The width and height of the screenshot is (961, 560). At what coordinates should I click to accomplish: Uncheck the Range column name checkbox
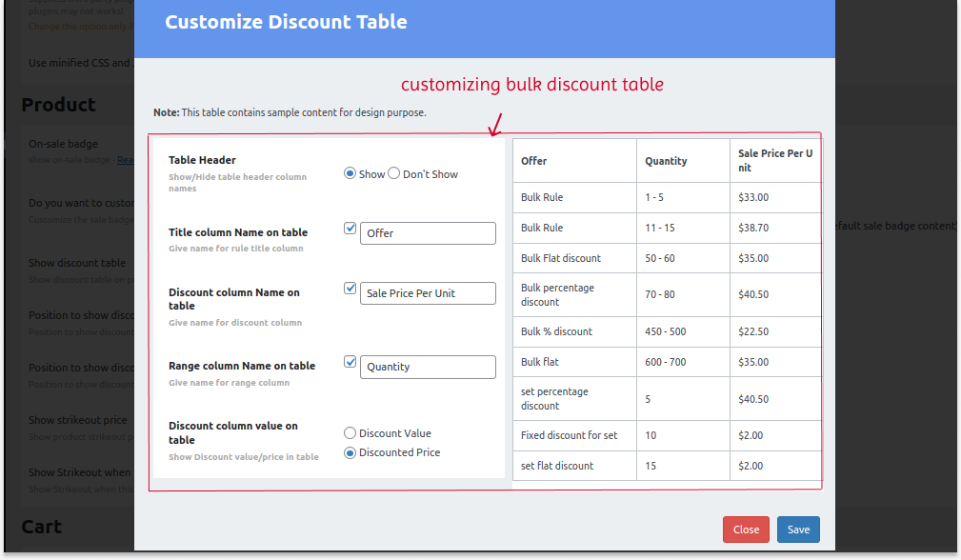click(350, 361)
